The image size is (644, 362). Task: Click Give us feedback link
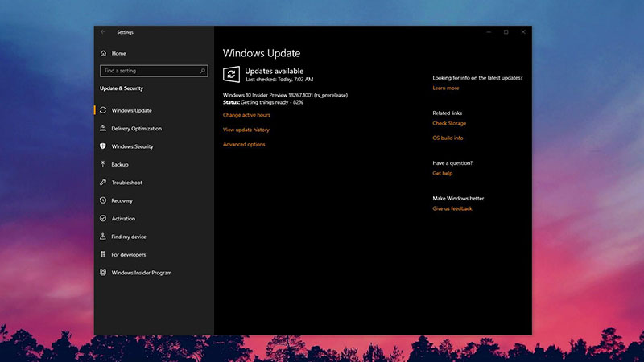click(452, 208)
